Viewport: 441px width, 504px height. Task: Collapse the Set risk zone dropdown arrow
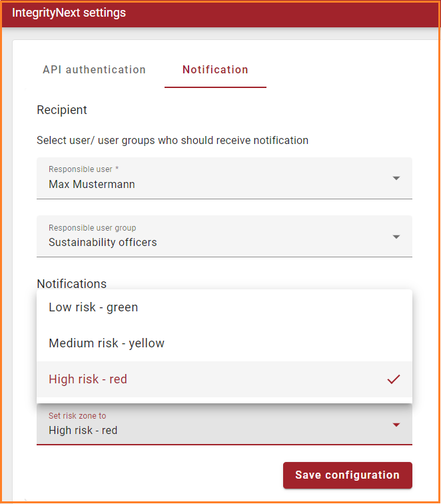396,425
